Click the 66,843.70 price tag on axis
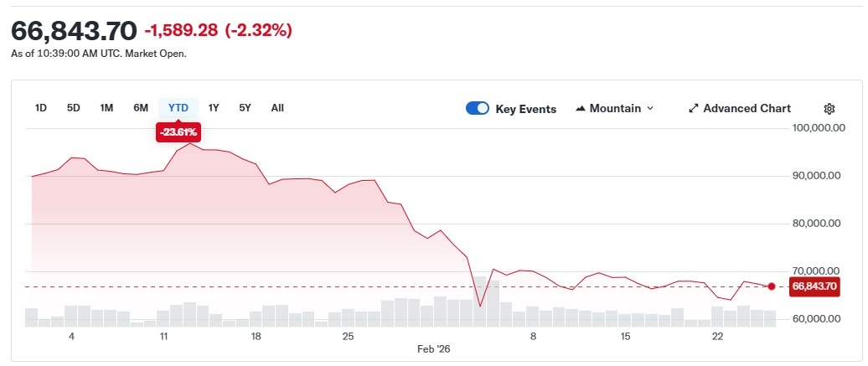Viewport: 868px width, 366px height. pos(814,286)
